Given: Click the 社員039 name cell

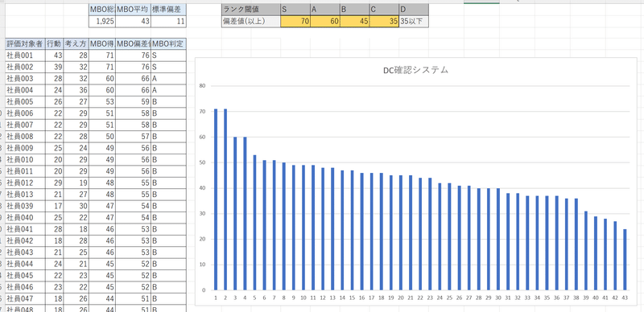Looking at the screenshot, I should tap(25, 206).
